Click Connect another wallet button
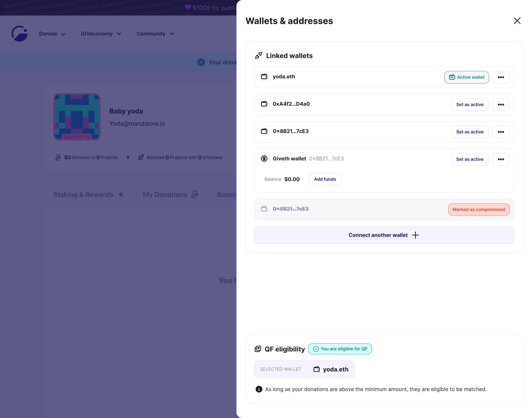This screenshot has height=418, width=532. 384,235
